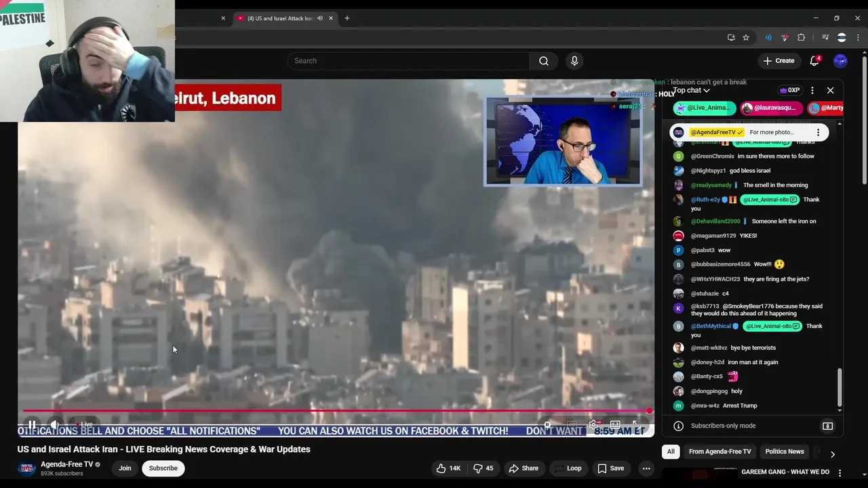Click install app icon in address bar
This screenshot has height=488, width=868.
point(731,37)
